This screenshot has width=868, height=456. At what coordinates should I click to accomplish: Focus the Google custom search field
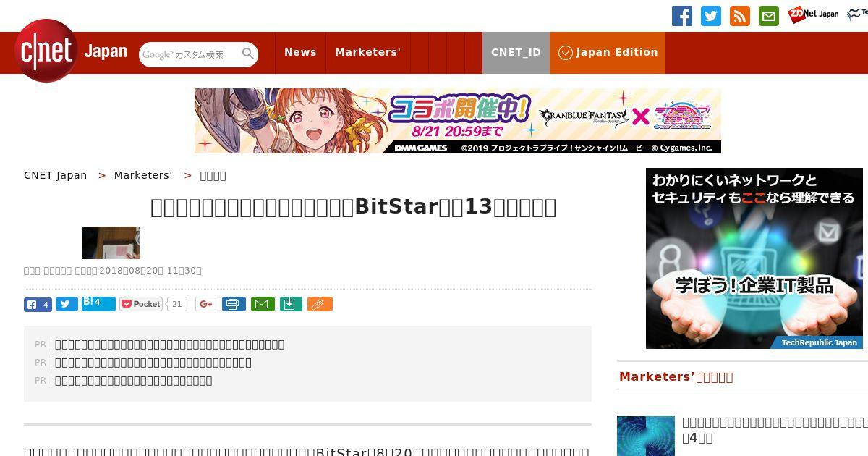(190, 54)
